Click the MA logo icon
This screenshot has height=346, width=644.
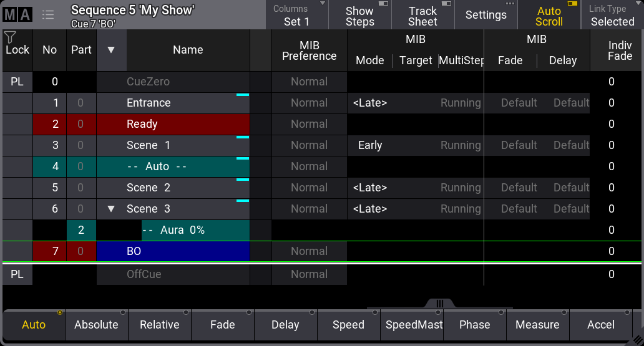pyautogui.click(x=17, y=14)
